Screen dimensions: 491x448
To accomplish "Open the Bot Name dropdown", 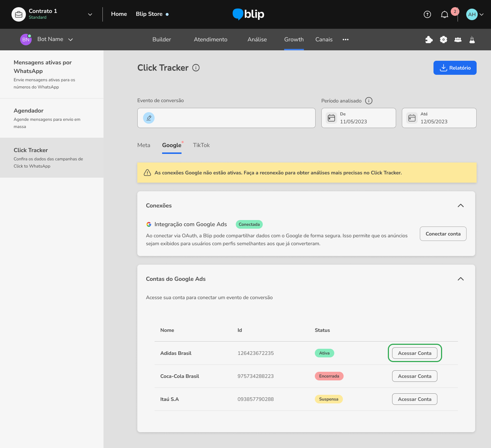I will click(70, 40).
